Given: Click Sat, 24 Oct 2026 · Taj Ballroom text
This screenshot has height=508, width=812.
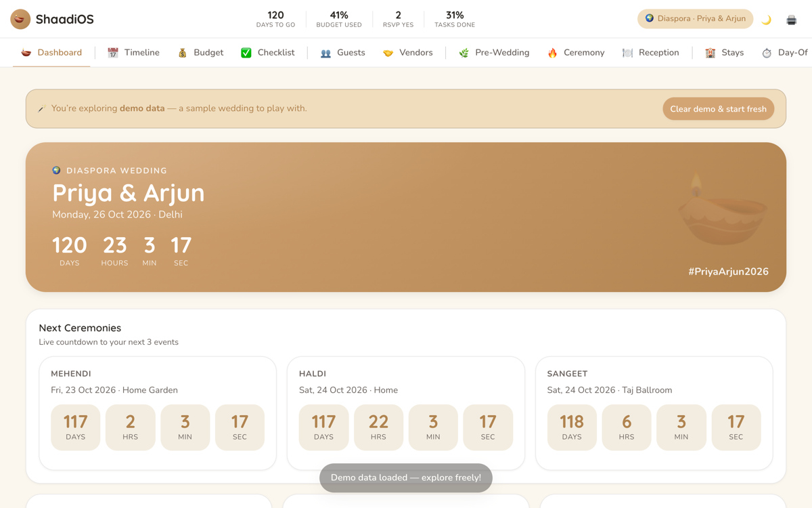Looking at the screenshot, I should click(610, 390).
